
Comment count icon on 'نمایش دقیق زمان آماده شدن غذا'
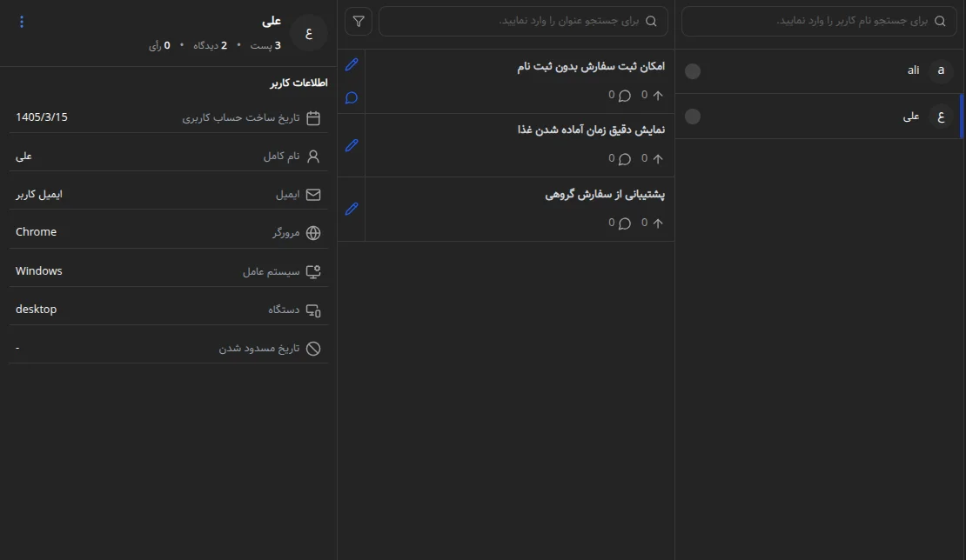(625, 159)
